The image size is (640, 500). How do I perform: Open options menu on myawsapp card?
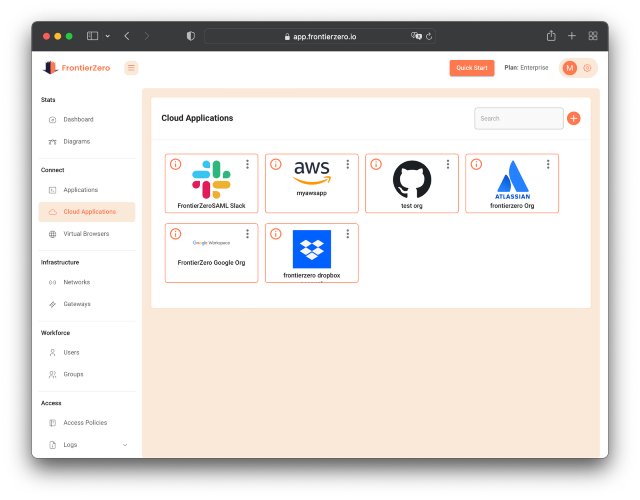(x=348, y=164)
